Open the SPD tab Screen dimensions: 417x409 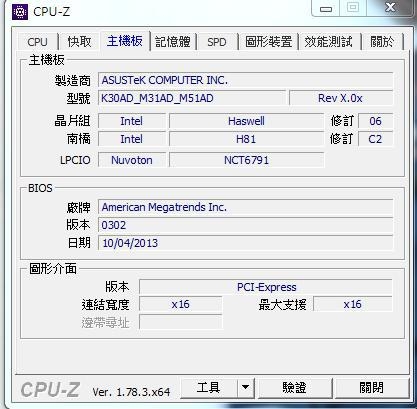pyautogui.click(x=217, y=42)
